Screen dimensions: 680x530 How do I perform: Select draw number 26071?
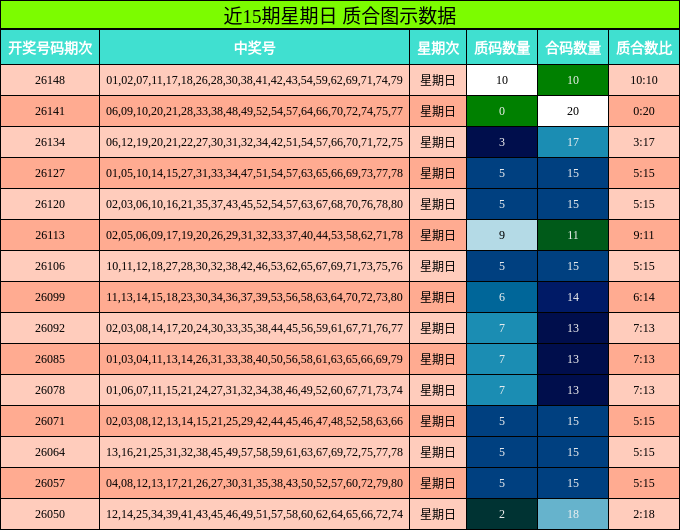tap(50, 421)
